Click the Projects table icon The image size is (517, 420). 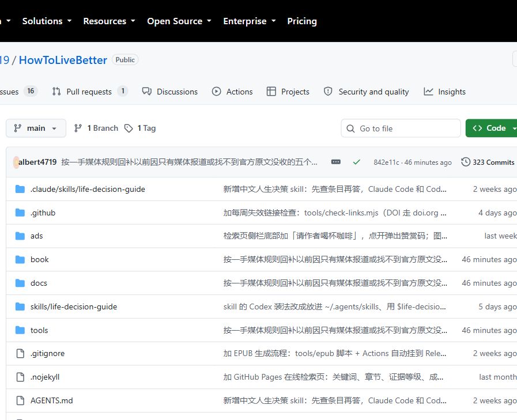[x=271, y=92]
